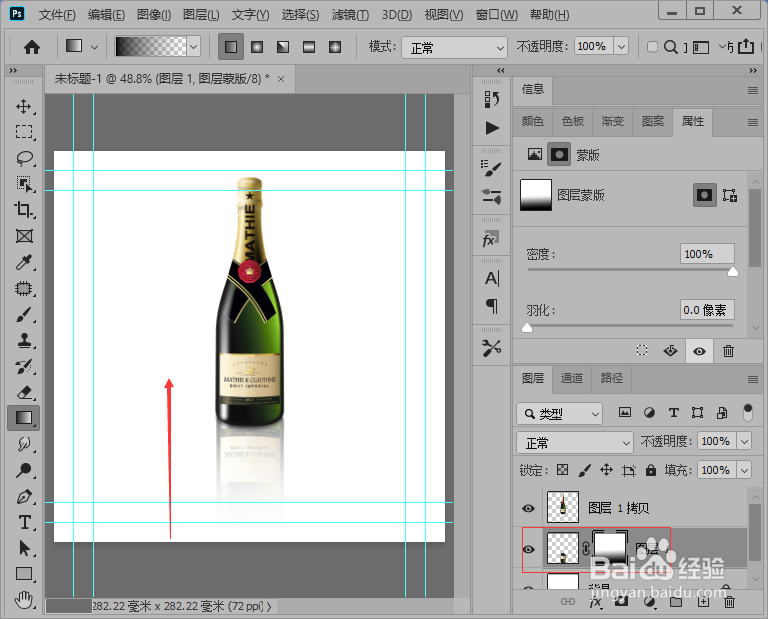Select the Eraser tool

24,392
